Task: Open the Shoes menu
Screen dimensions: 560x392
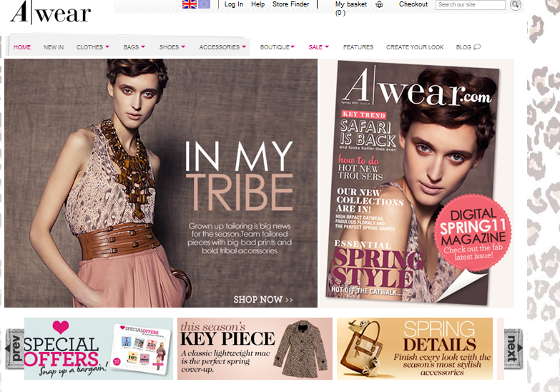Action: click(169, 47)
